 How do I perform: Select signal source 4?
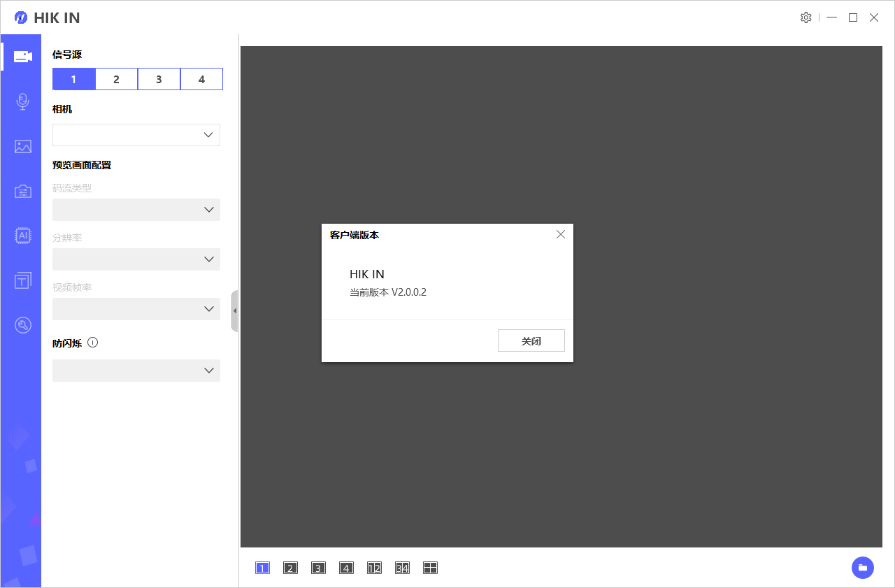[201, 79]
